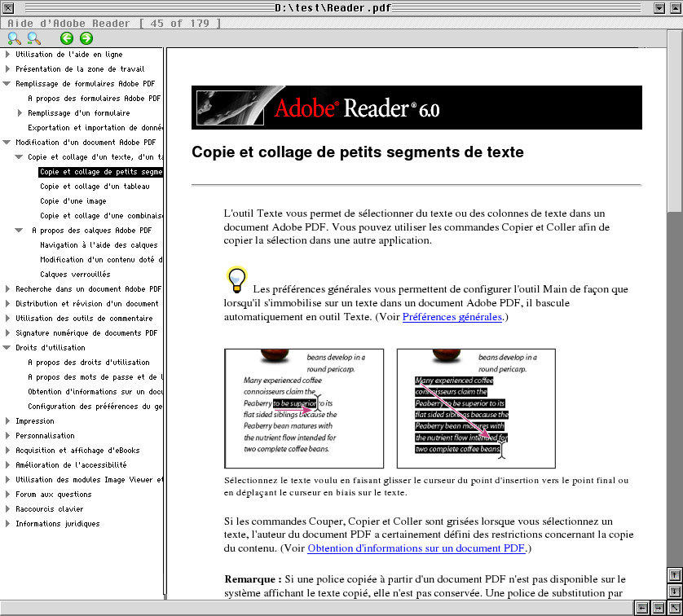Click the scroll down arrow button
Image resolution: width=683 pixels, height=616 pixels.
[674, 591]
